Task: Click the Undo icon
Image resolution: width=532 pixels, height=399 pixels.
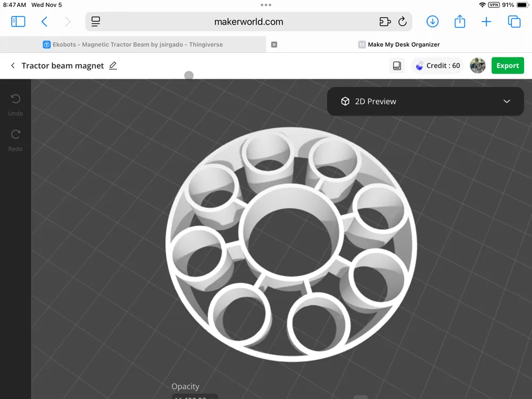Action: pyautogui.click(x=15, y=99)
